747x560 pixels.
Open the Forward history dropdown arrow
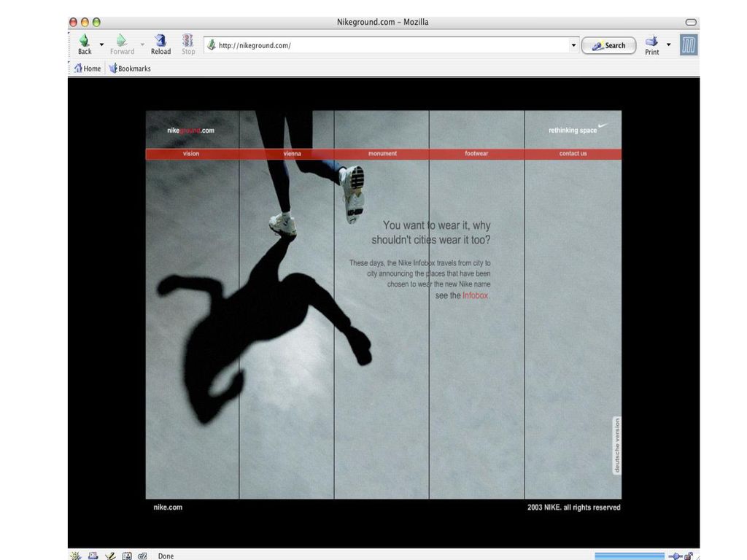[142, 44]
